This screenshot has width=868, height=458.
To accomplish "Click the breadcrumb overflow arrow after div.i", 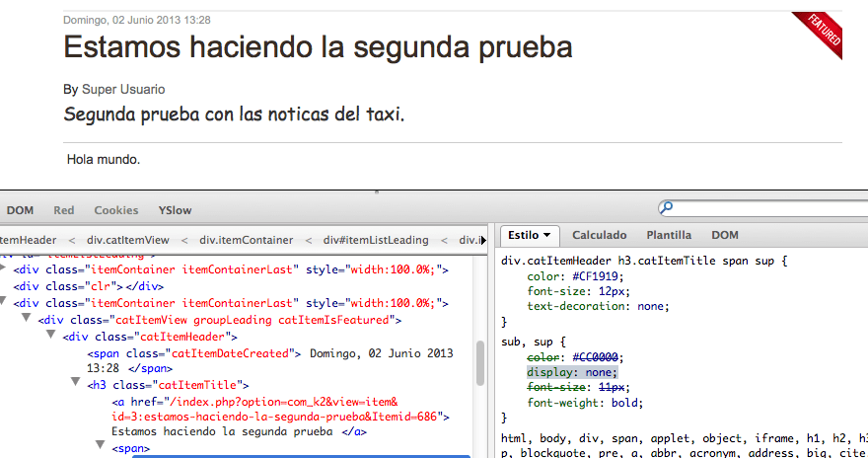I will 483,240.
